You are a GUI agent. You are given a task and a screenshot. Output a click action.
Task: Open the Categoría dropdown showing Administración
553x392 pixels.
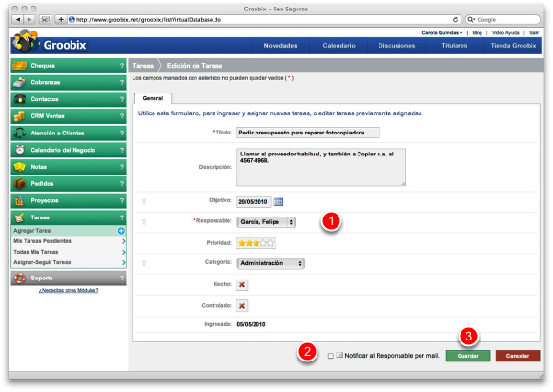[271, 263]
